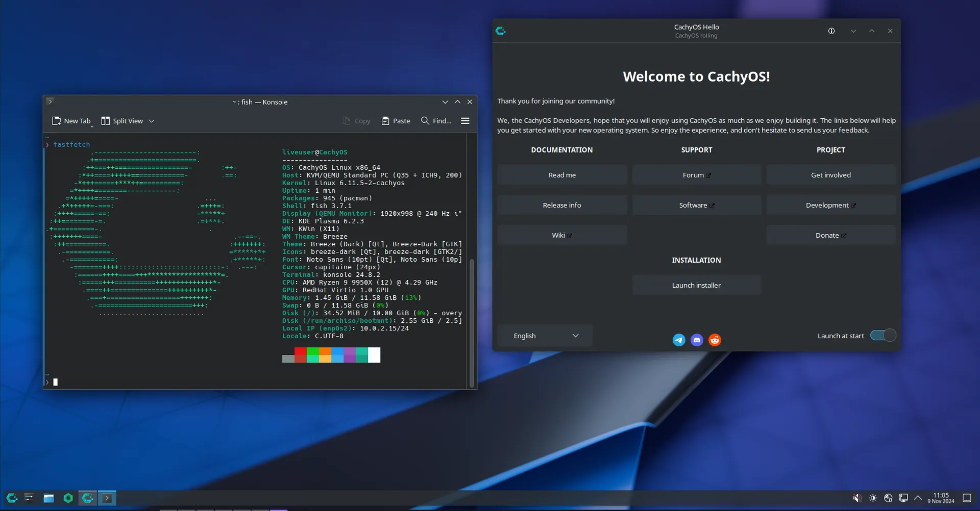This screenshot has height=511, width=980.
Task: Open the English language dropdown
Action: pyautogui.click(x=545, y=335)
